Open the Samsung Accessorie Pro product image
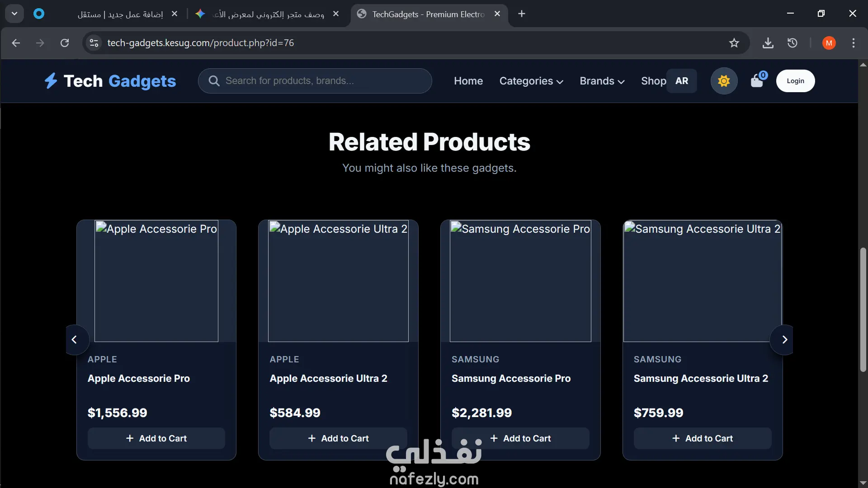 [520, 281]
